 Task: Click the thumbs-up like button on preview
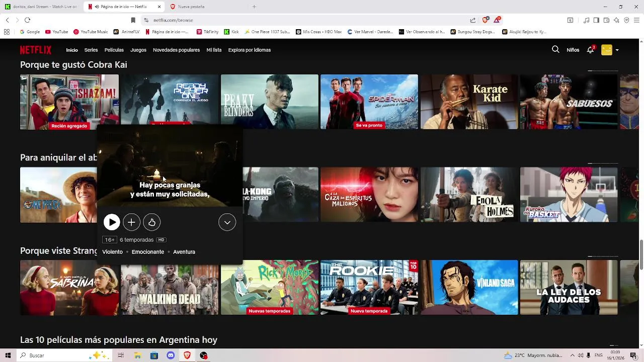point(152,222)
